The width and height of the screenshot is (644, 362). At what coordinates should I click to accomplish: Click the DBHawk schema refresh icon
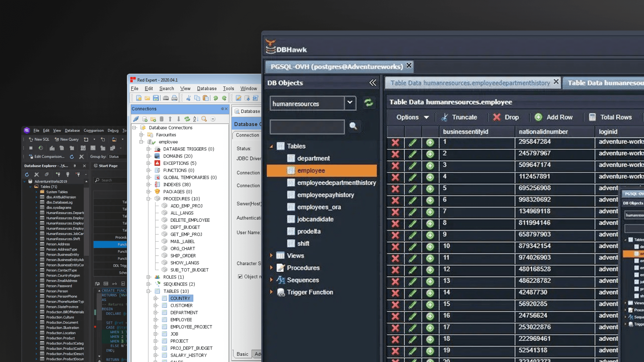368,103
